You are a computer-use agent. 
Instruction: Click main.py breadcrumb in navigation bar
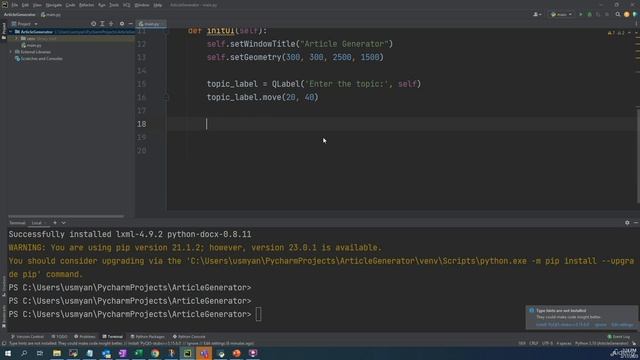pos(51,14)
